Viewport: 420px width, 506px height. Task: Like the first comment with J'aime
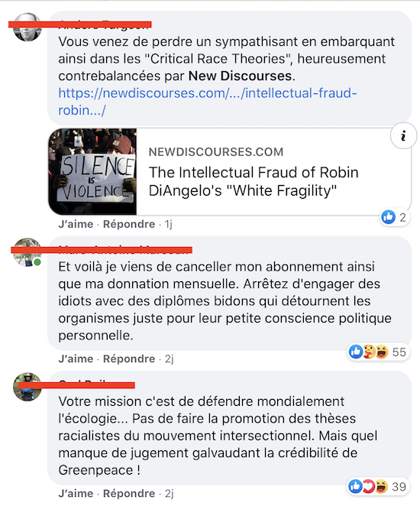(x=76, y=224)
